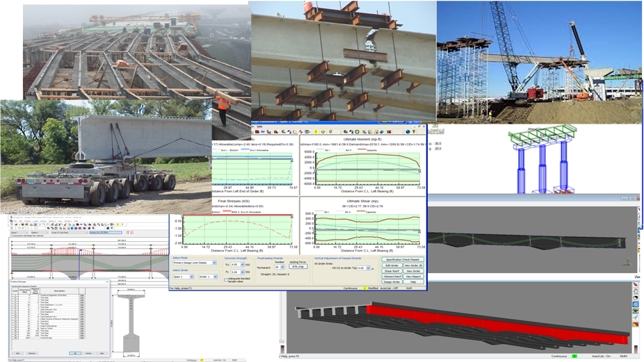Click Edit Girder button
The height and width of the screenshot is (362, 644).
pyautogui.click(x=392, y=265)
